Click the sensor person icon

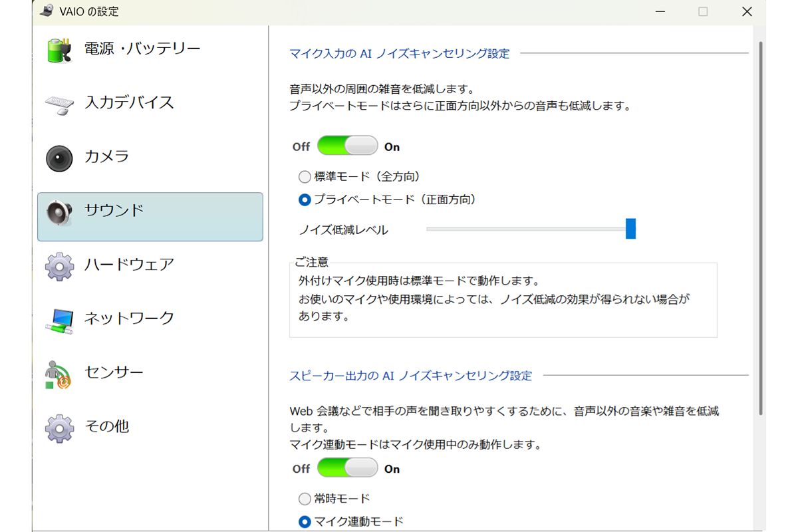(59, 374)
